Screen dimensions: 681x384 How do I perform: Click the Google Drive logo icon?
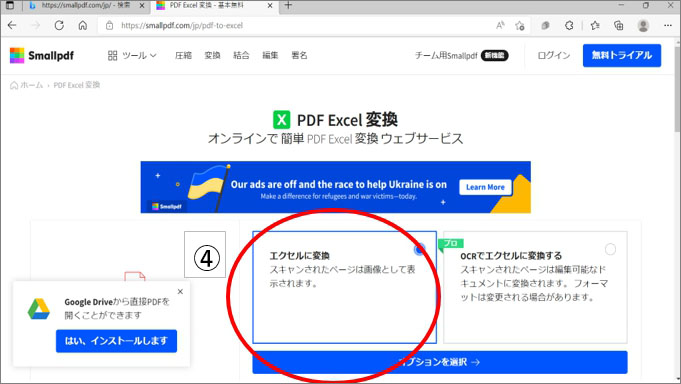click(39, 309)
